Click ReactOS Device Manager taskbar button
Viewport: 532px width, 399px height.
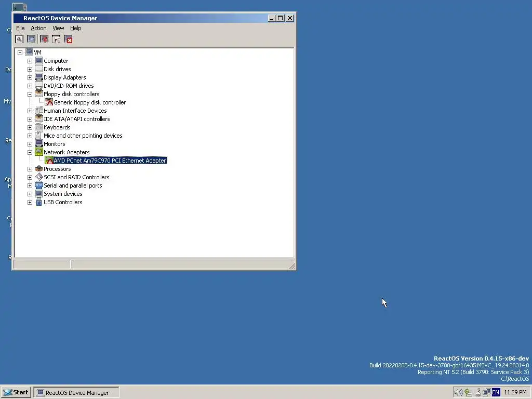pos(76,393)
